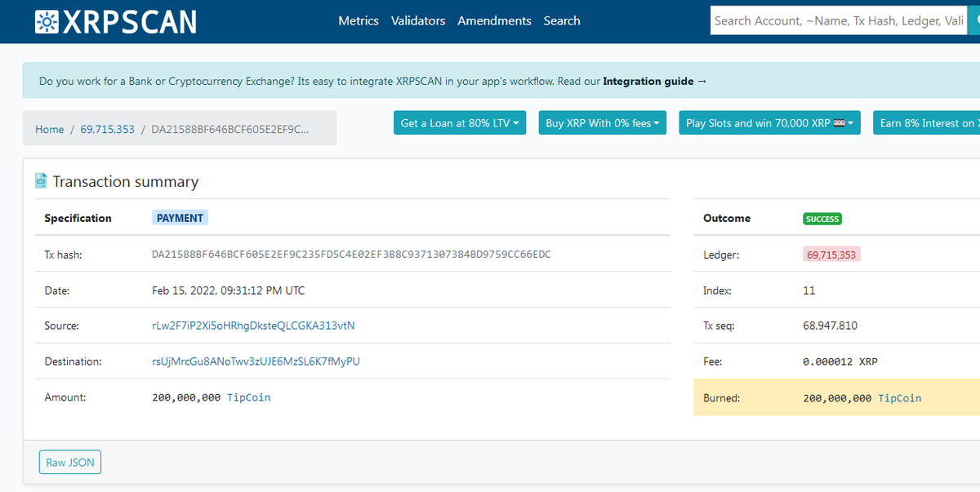Click the Index value 11

coord(809,290)
